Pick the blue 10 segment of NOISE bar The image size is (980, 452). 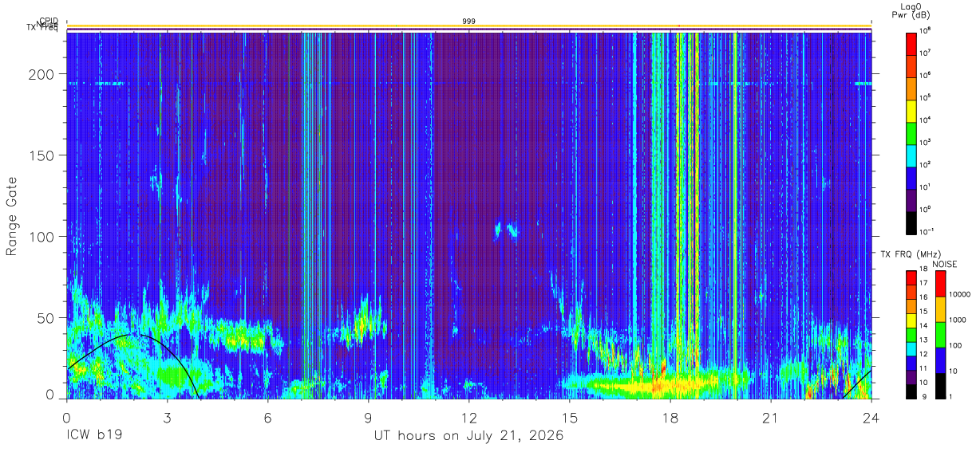point(940,360)
